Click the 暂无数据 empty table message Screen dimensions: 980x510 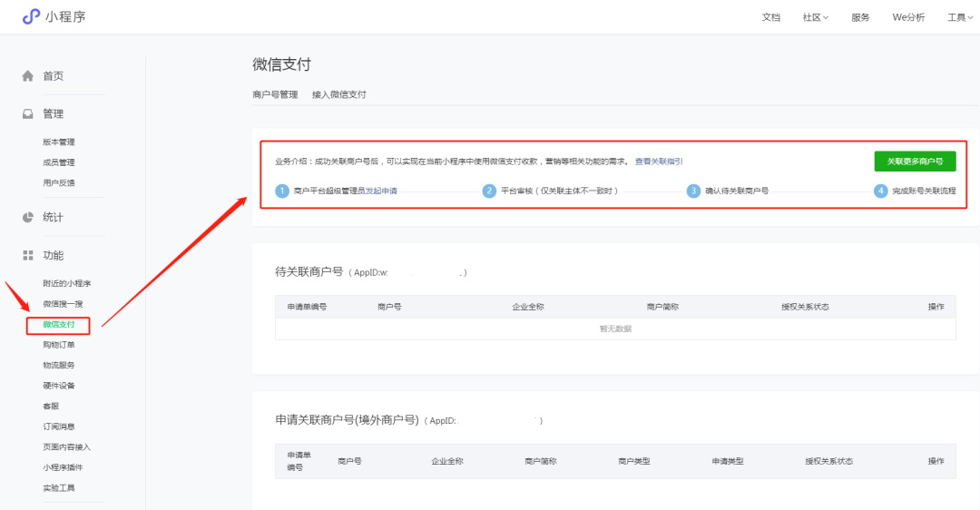pyautogui.click(x=615, y=329)
